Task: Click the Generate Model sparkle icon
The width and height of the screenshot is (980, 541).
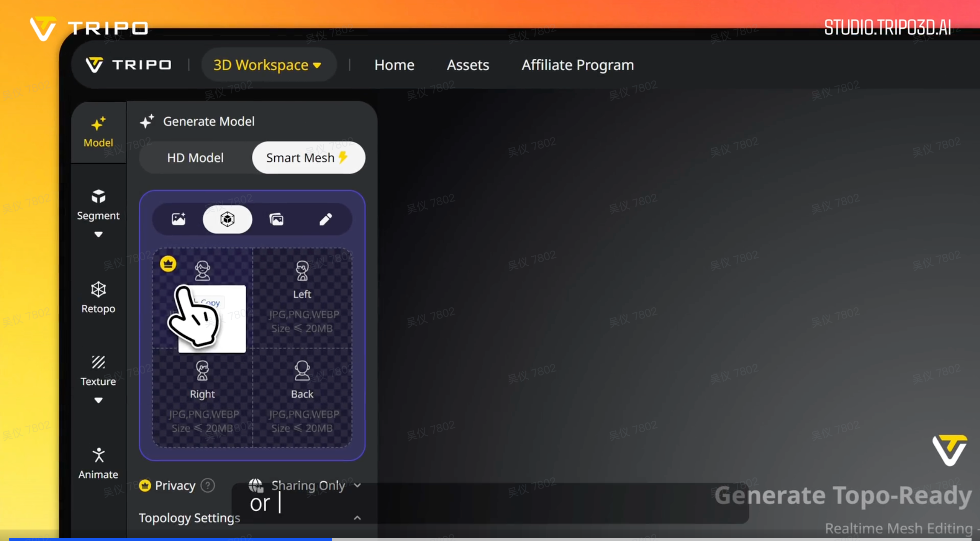Action: pos(147,121)
